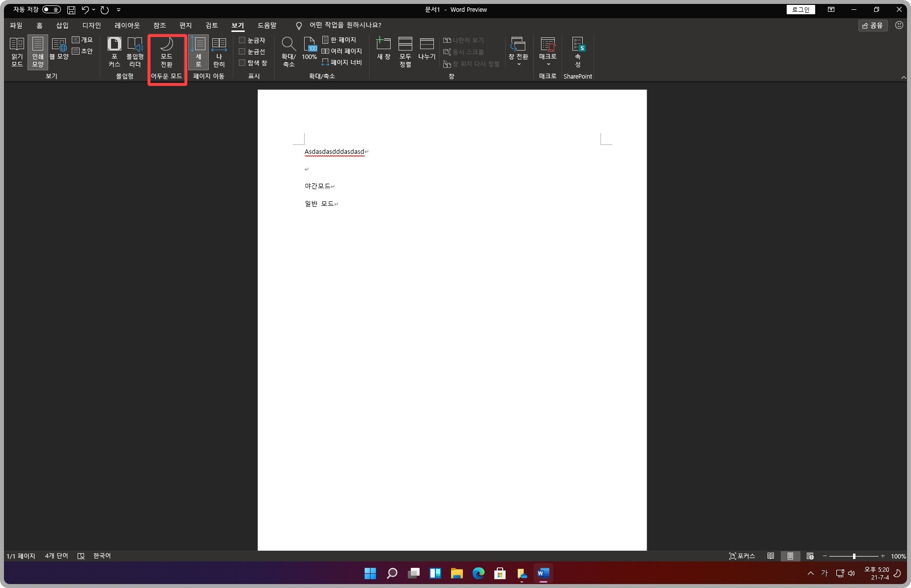Open the File tab (파일)
911x588 pixels.
(x=16, y=25)
